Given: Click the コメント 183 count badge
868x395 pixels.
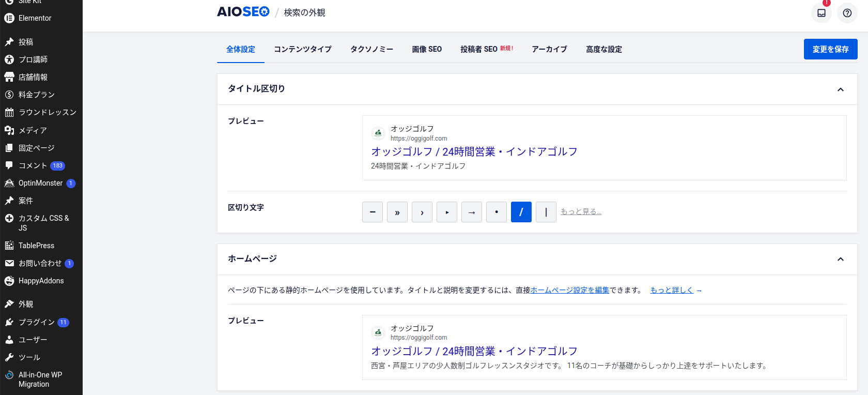Looking at the screenshot, I should coord(57,166).
